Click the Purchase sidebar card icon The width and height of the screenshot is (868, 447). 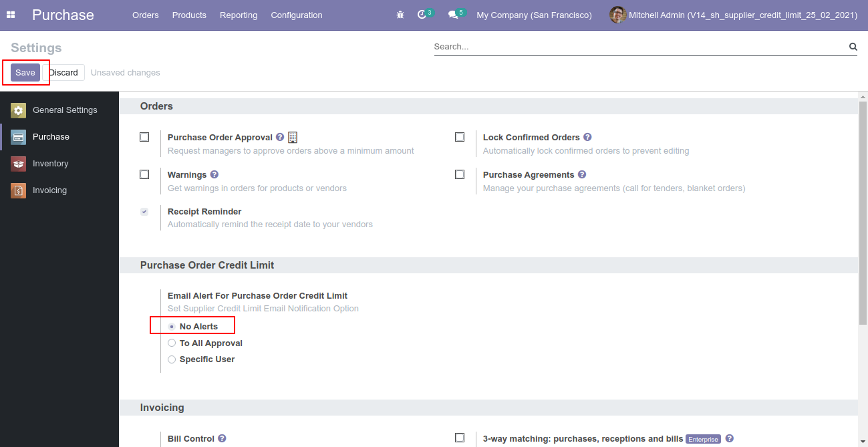19,137
